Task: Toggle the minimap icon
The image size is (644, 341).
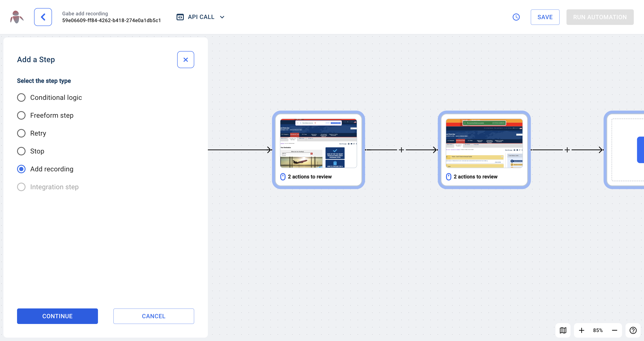Action: 563,330
